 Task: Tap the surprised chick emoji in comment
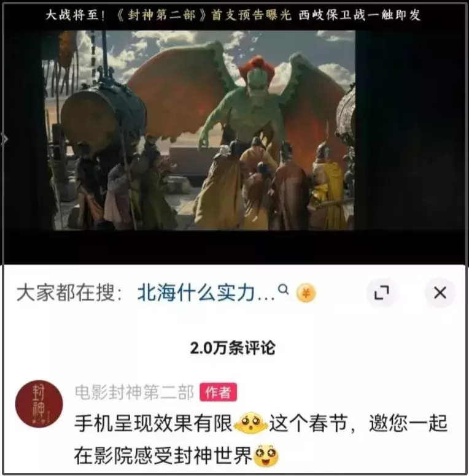click(250, 423)
